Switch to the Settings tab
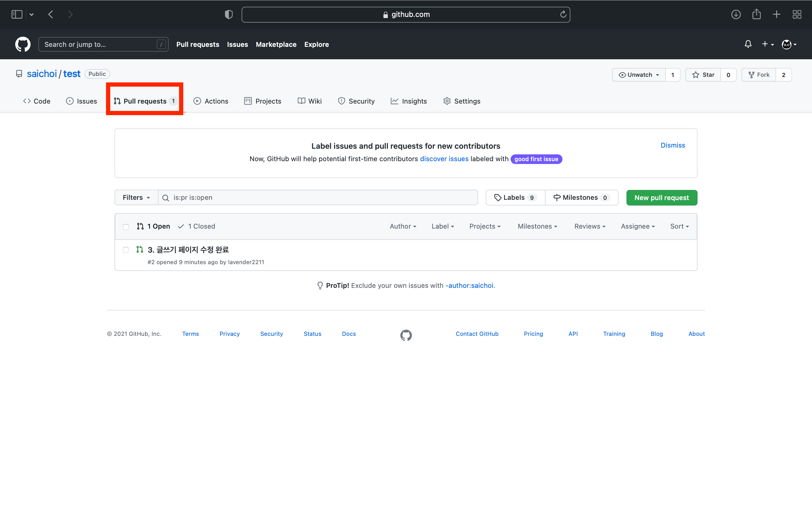The image size is (812, 508). click(462, 101)
